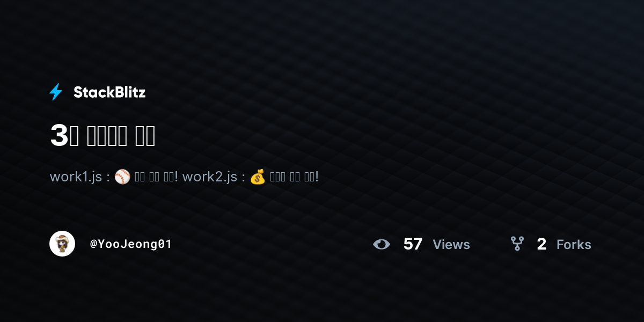Click the baseball emoji in description
Screen dimensions: 644x322
(x=122, y=177)
